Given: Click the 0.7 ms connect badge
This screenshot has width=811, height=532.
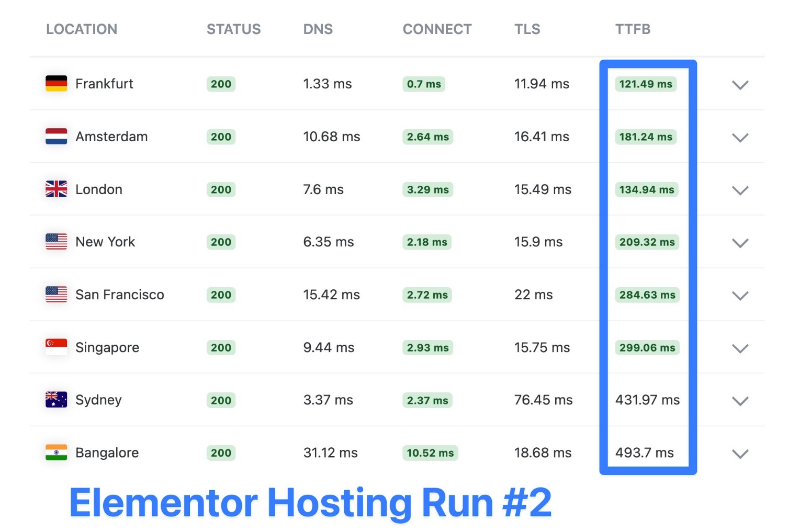Looking at the screenshot, I should [424, 84].
